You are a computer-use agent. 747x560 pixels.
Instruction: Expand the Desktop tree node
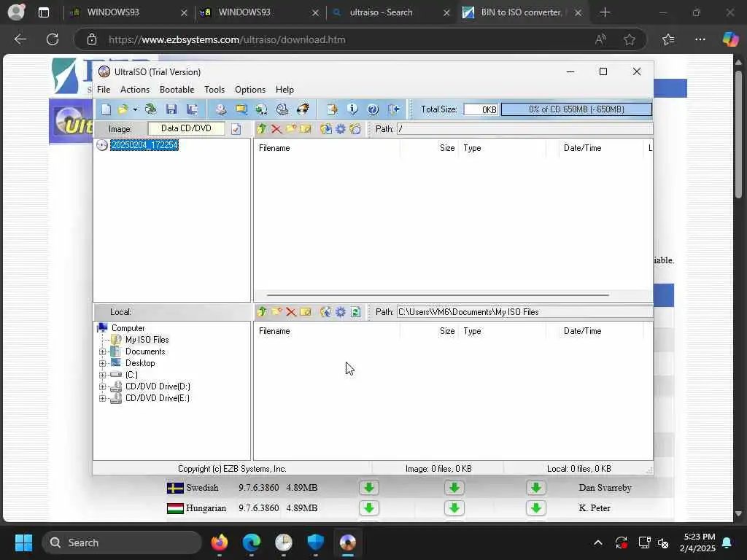point(102,363)
